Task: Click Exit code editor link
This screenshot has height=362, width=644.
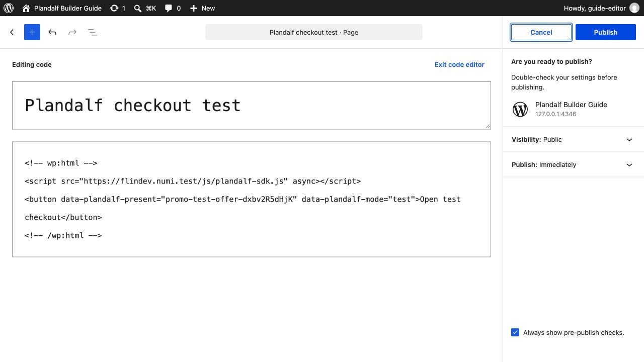Action: click(459, 64)
